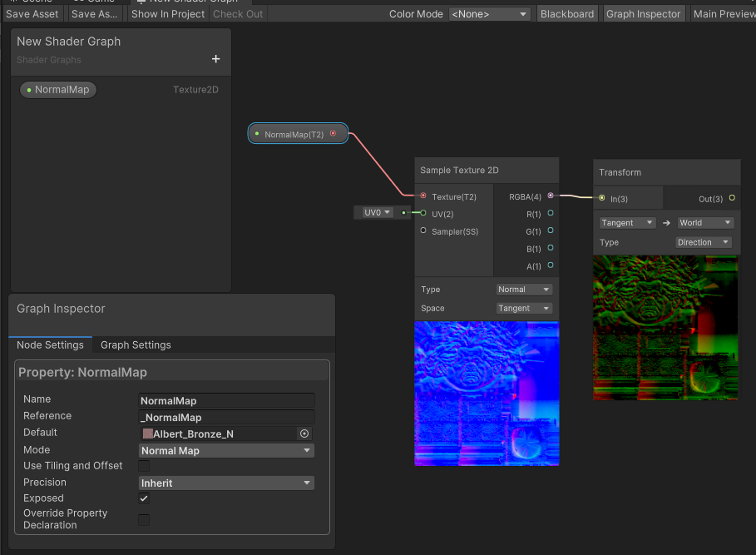
Task: Click the Property: NormalMap heading
Action: (82, 372)
